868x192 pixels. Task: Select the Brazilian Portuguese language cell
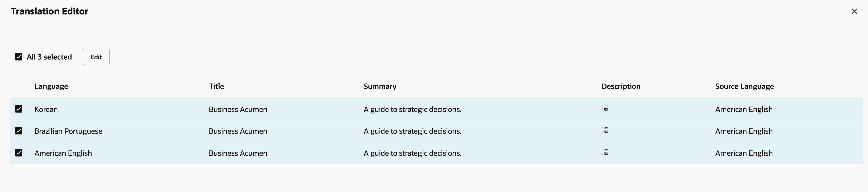click(68, 131)
